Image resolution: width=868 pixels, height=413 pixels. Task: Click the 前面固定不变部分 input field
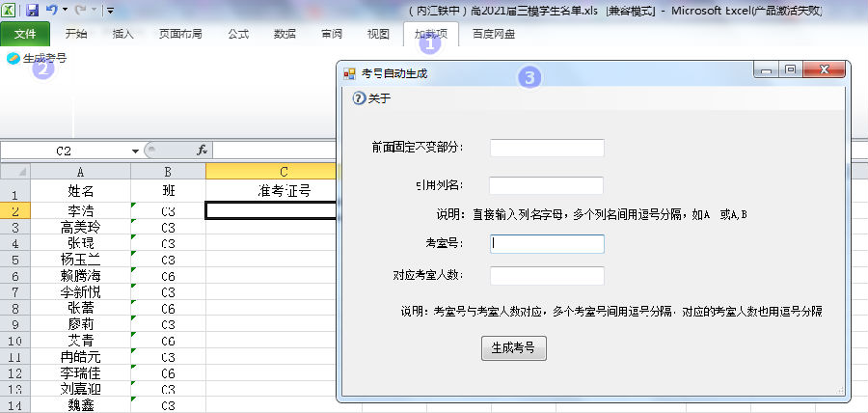pyautogui.click(x=547, y=148)
